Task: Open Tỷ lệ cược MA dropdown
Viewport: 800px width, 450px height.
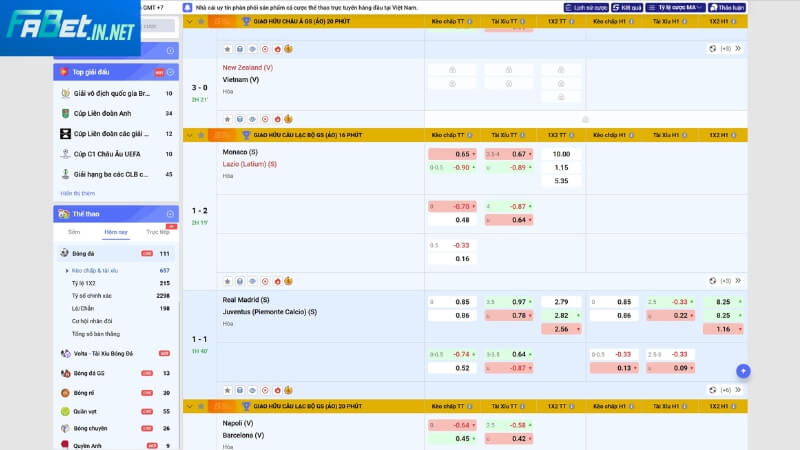Action: (676, 8)
